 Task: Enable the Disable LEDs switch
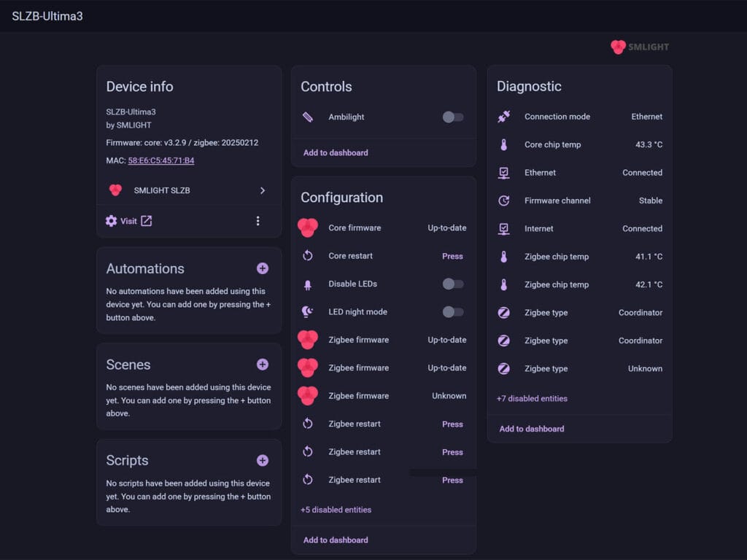point(452,284)
